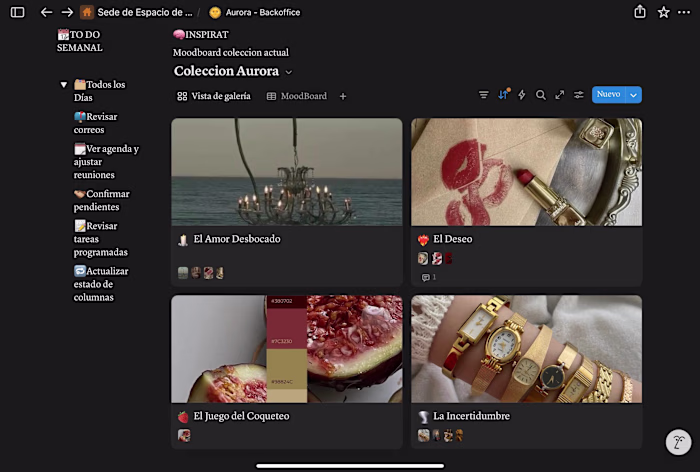Open the La Incertidumbre card title
The width and height of the screenshot is (700, 472).
click(x=471, y=416)
